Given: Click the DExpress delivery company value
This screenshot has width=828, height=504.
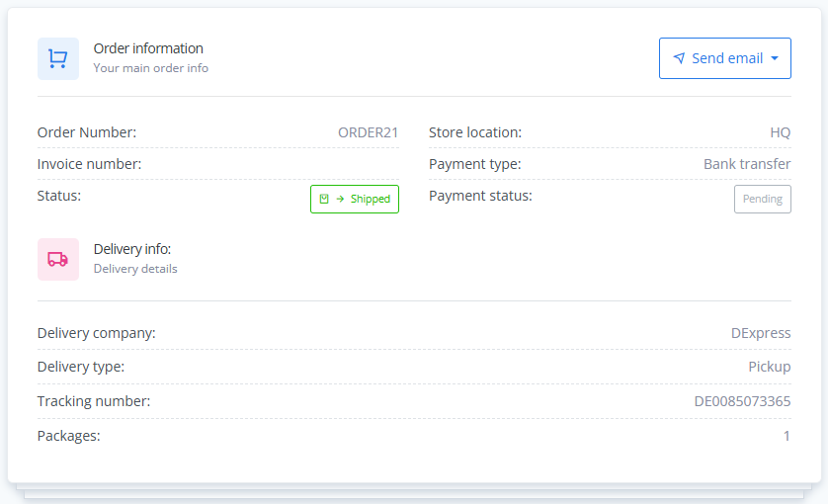Looking at the screenshot, I should click(x=761, y=333).
